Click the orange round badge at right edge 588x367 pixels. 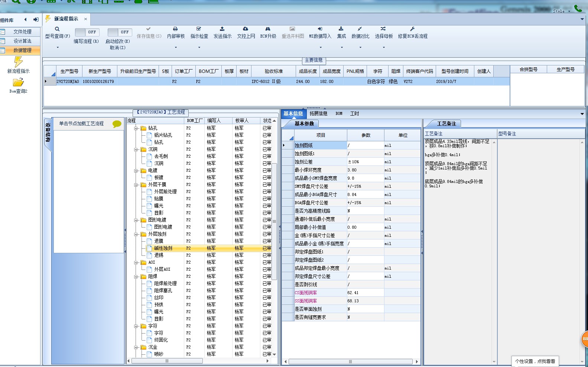(x=585, y=339)
